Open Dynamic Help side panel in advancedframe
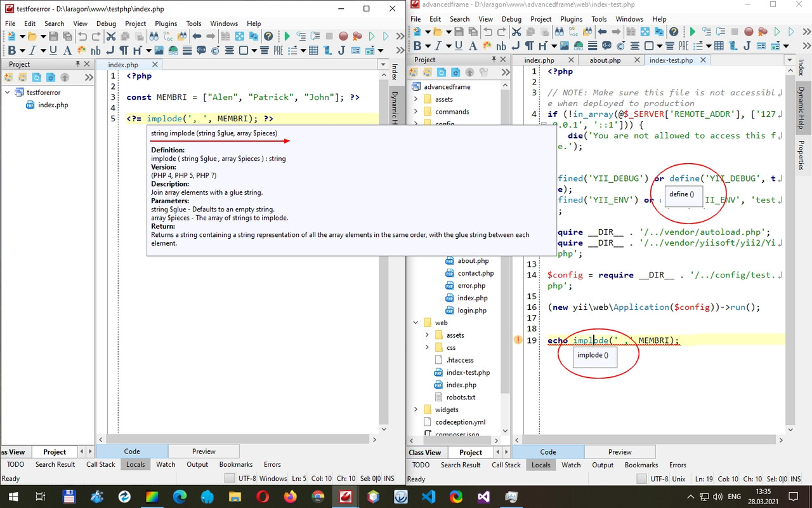 [x=801, y=108]
